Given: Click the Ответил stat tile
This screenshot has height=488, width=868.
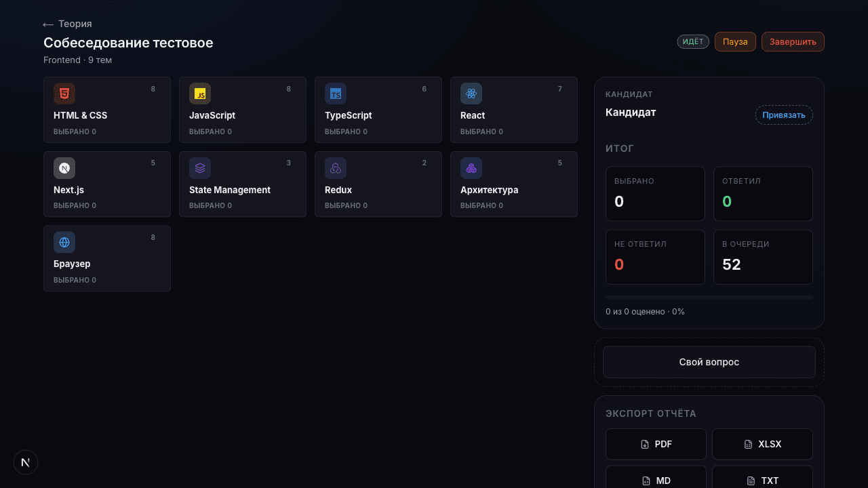Looking at the screenshot, I should [x=763, y=194].
